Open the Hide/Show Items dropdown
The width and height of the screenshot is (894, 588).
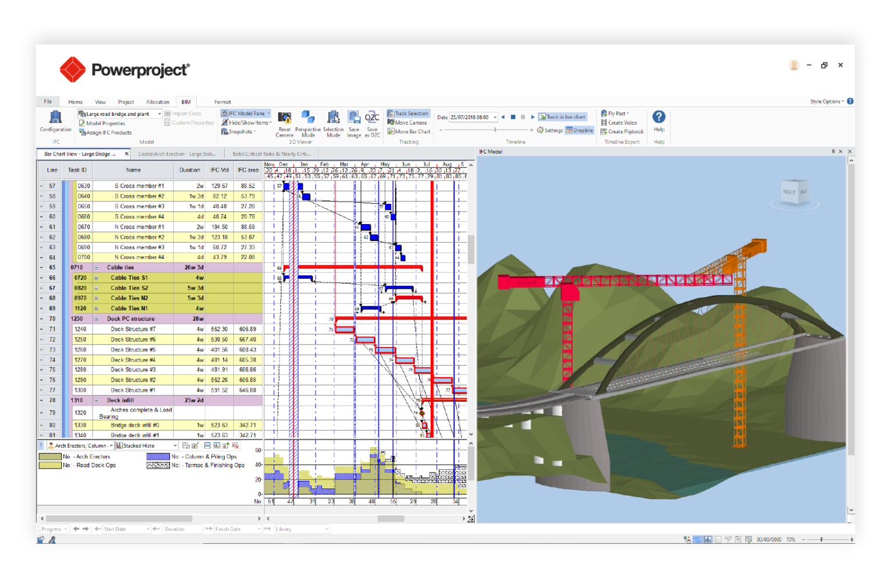click(246, 122)
